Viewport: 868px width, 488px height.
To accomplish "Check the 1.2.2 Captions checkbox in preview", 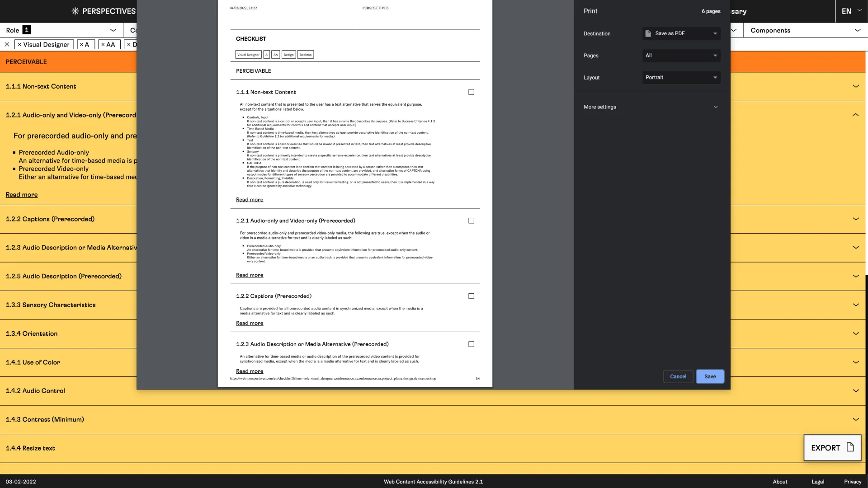I will click(x=471, y=296).
